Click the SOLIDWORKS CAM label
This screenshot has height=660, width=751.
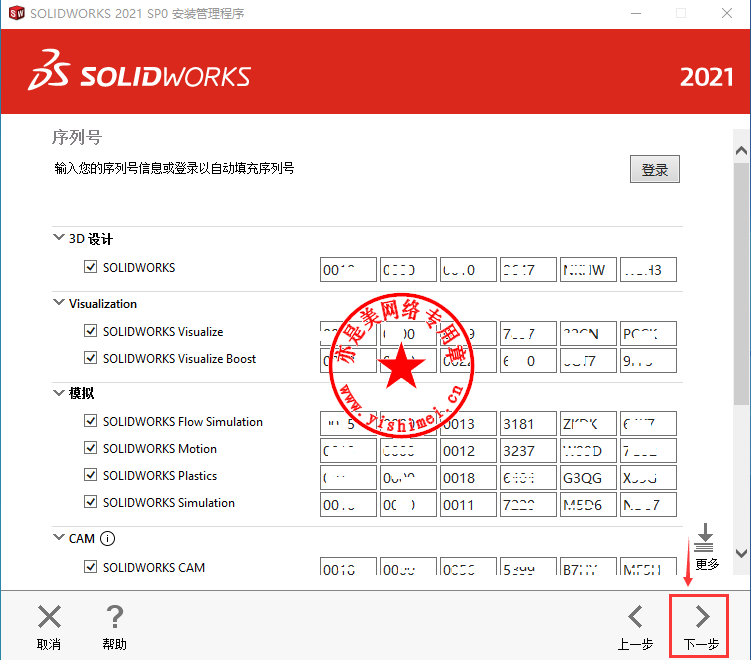click(154, 568)
